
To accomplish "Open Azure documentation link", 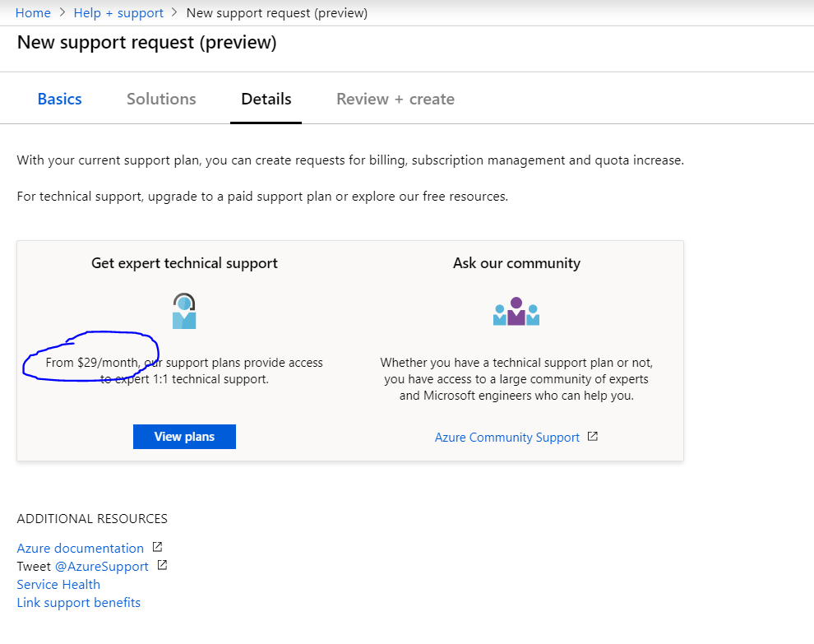I will click(80, 548).
